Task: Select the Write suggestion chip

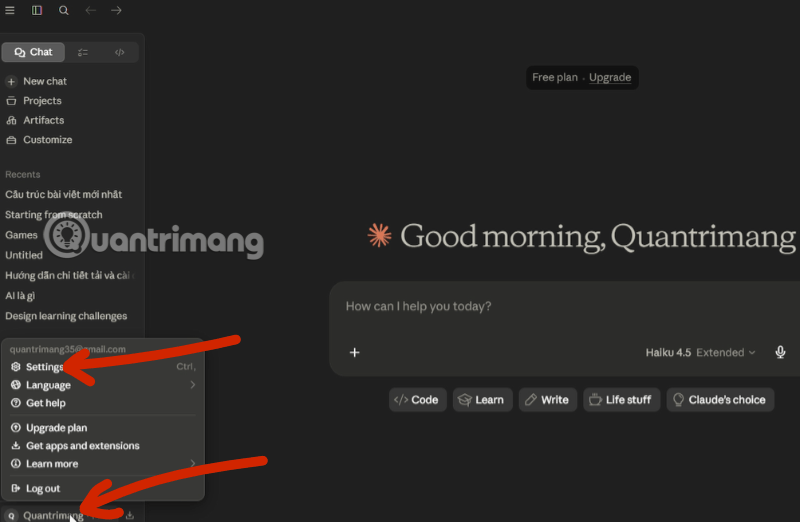Action: (547, 400)
